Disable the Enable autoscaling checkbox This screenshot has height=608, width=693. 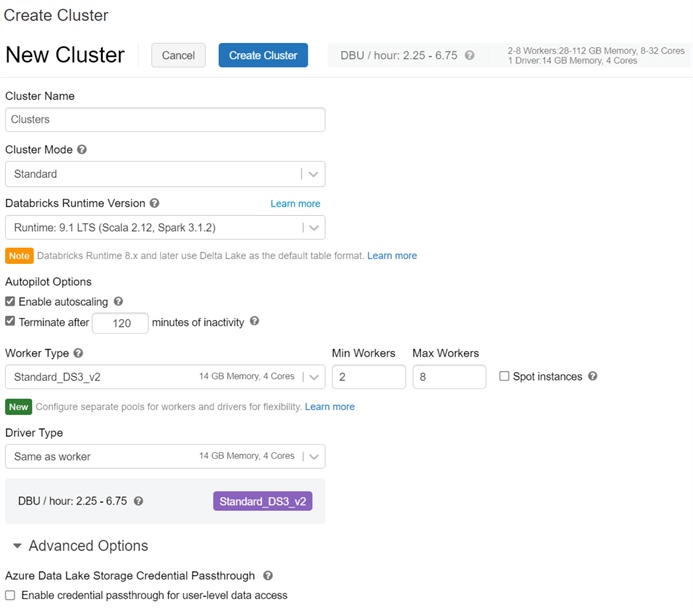tap(10, 301)
